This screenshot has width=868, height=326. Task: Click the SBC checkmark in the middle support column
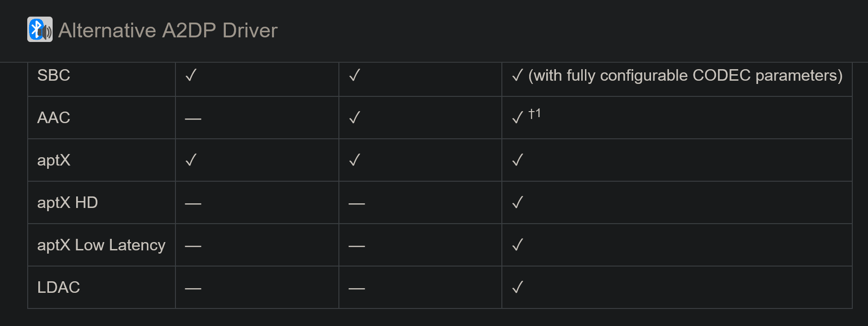[354, 75]
